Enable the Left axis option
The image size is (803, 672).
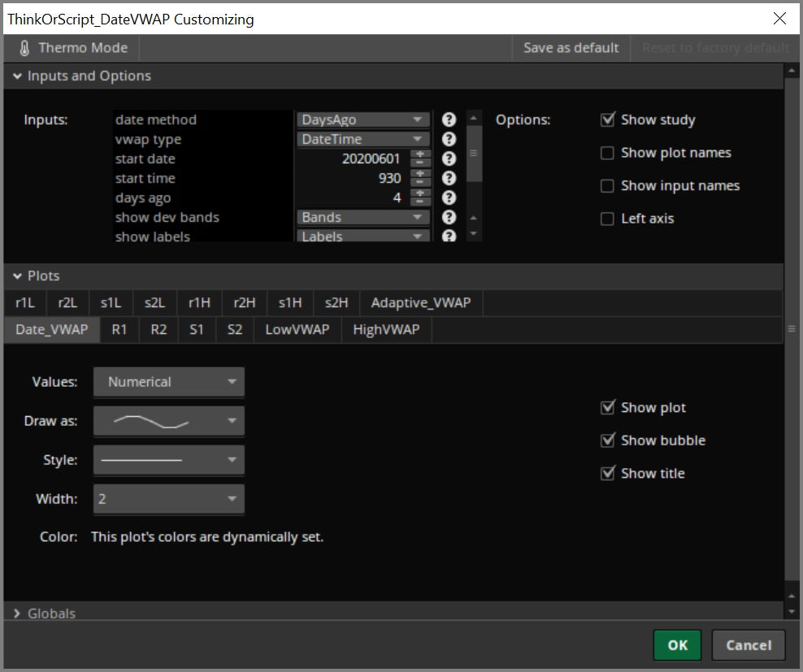607,219
